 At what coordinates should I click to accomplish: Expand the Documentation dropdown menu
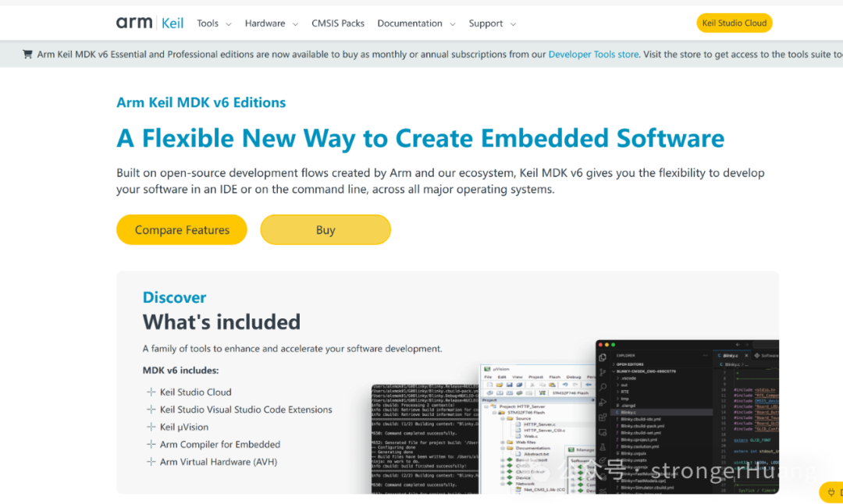(415, 23)
